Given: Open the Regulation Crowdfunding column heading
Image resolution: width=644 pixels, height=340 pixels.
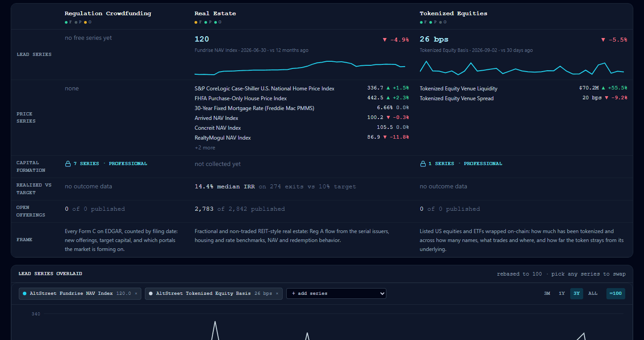Looking at the screenshot, I should [108, 13].
